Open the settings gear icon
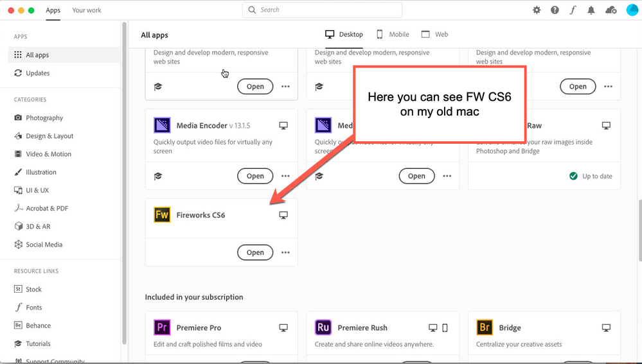Image resolution: width=642 pixels, height=364 pixels. (x=537, y=10)
